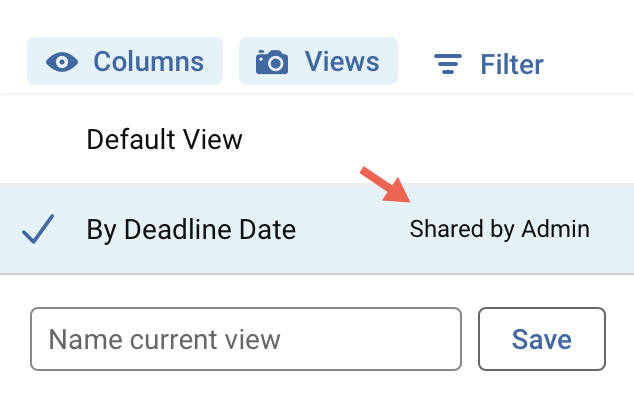Open the Views dropdown
This screenshot has height=400, width=634.
(318, 62)
